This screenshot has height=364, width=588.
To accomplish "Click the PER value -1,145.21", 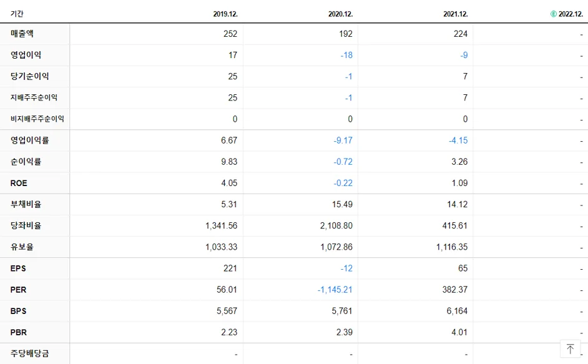I will pos(335,290).
